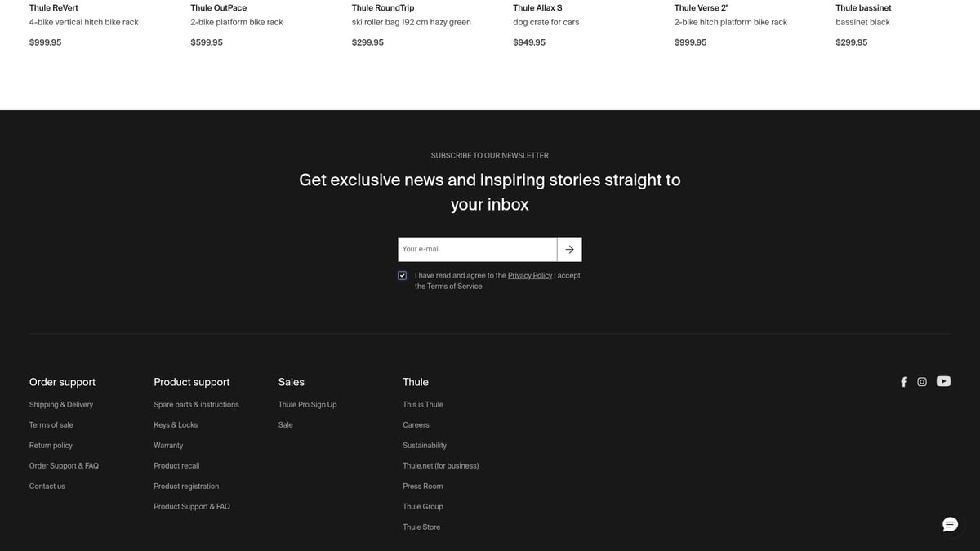Click the Your e-mail input field
This screenshot has height=551, width=980.
(477, 250)
